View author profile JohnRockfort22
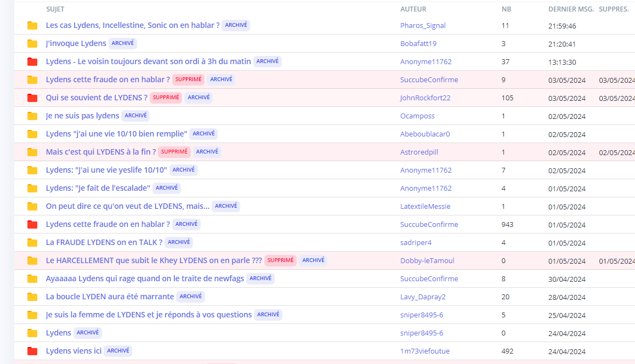The width and height of the screenshot is (635, 364). click(425, 98)
